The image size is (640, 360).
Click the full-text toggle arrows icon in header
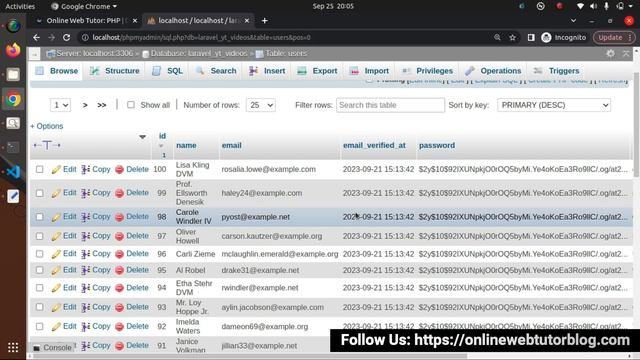[x=47, y=145]
